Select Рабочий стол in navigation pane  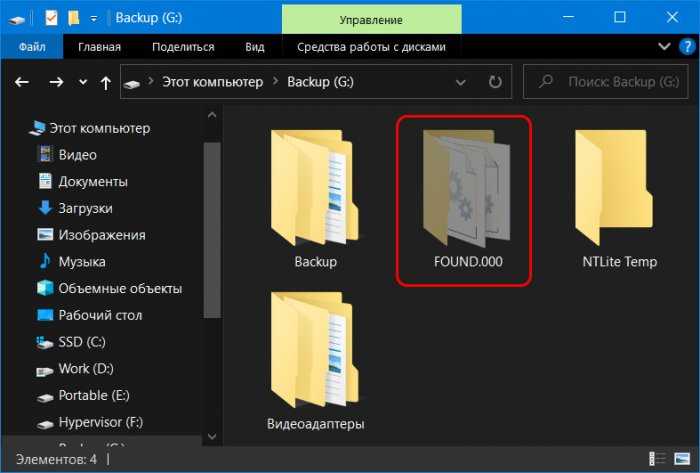[x=89, y=315]
